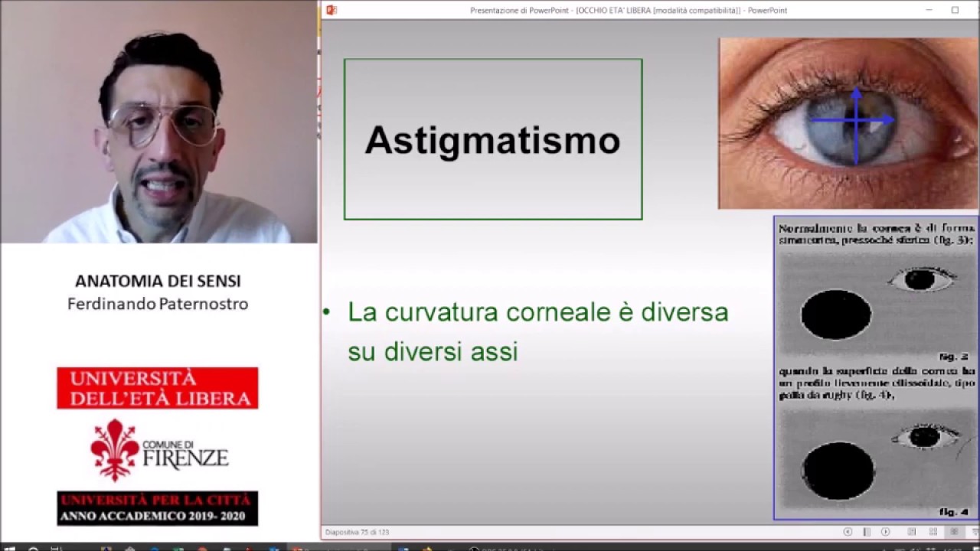Click the 'La curvatura corneale è diversa' bullet text
The height and width of the screenshot is (551, 980).
(538, 312)
